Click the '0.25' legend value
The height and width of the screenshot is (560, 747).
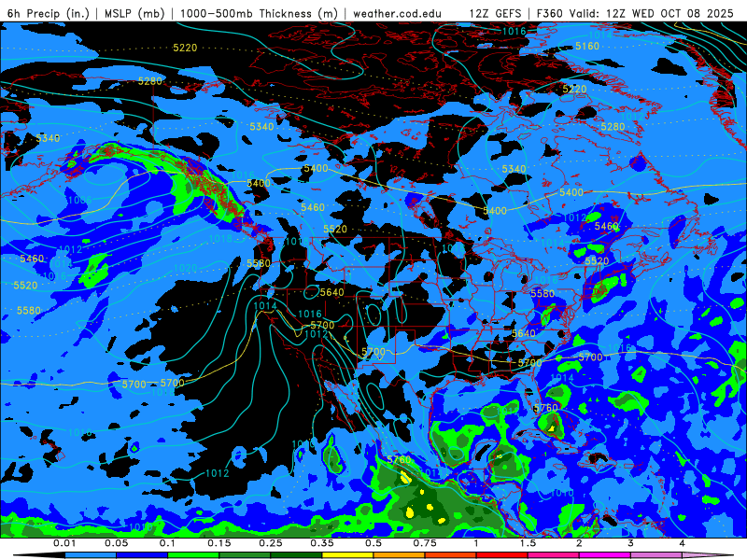pyautogui.click(x=271, y=543)
